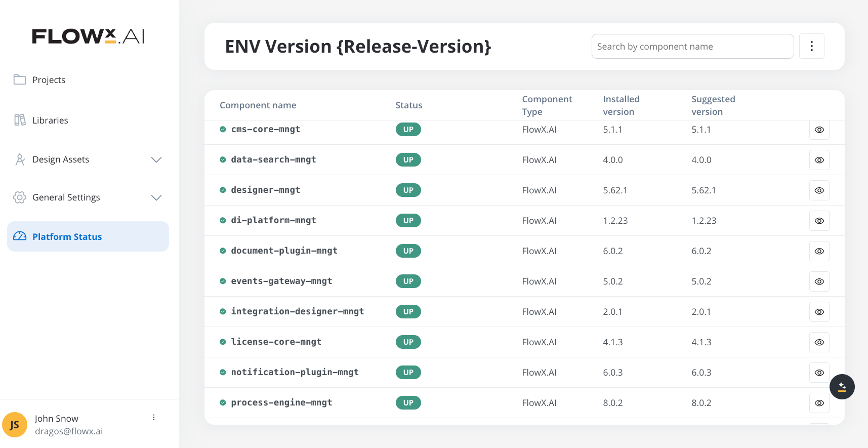Open the AI assistant sparkle button
This screenshot has width=868, height=448.
pos(842,387)
